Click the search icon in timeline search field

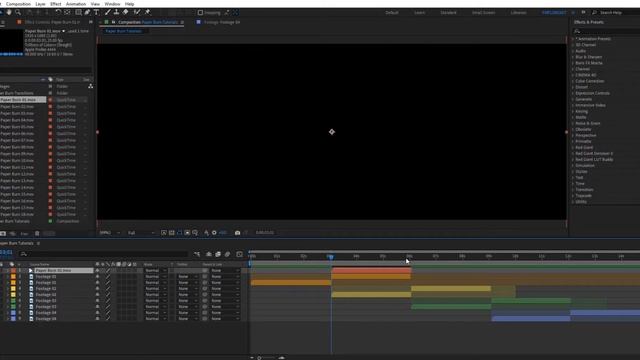(24, 254)
